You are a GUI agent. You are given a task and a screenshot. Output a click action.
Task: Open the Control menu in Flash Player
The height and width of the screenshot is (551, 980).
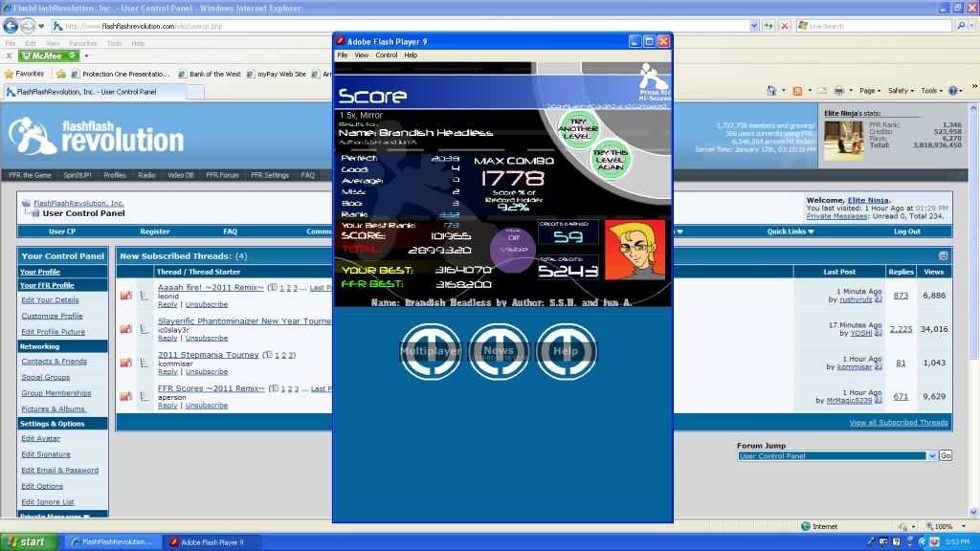[386, 55]
